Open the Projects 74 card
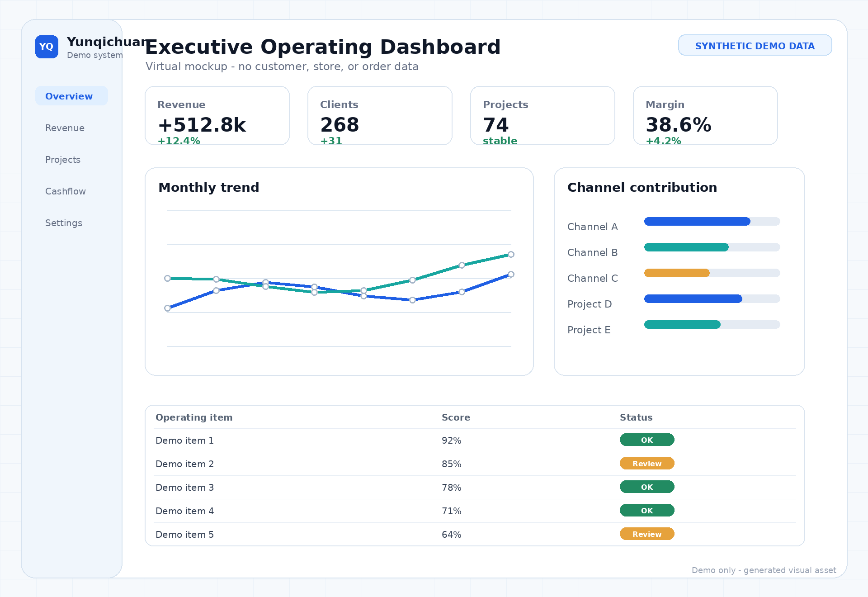This screenshot has width=868, height=597. (542, 116)
